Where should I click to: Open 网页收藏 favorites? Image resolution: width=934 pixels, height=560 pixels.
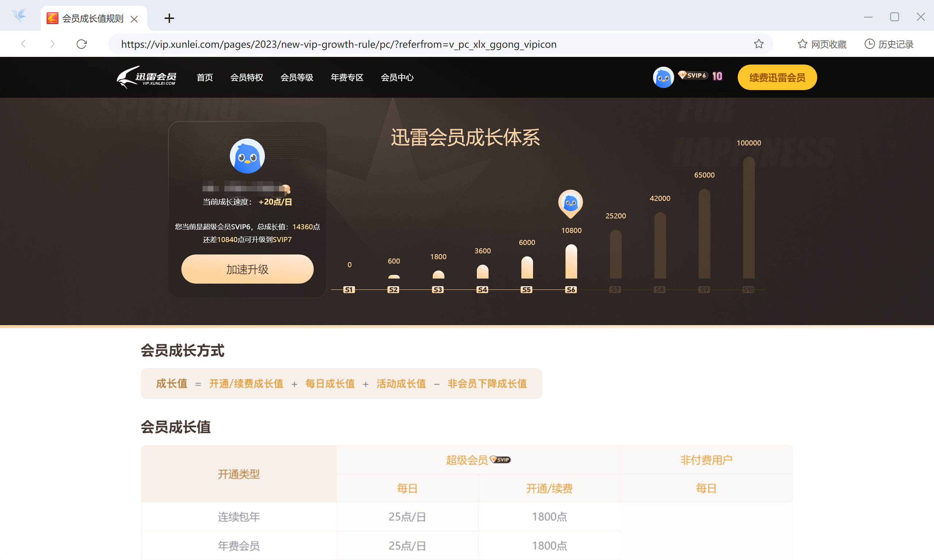pyautogui.click(x=822, y=44)
